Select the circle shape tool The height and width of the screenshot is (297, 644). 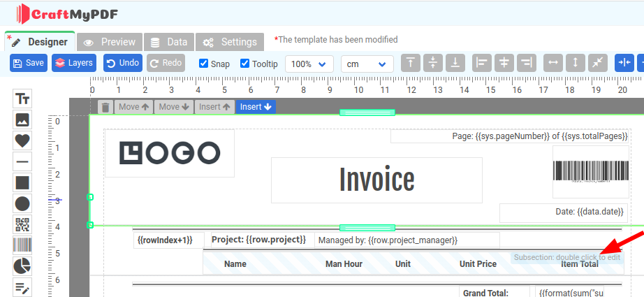point(22,203)
